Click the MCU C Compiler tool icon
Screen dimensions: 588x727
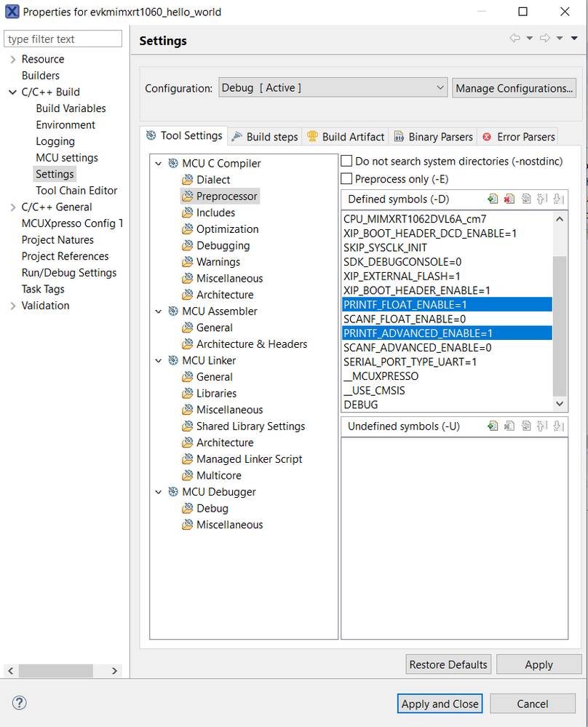click(x=173, y=163)
